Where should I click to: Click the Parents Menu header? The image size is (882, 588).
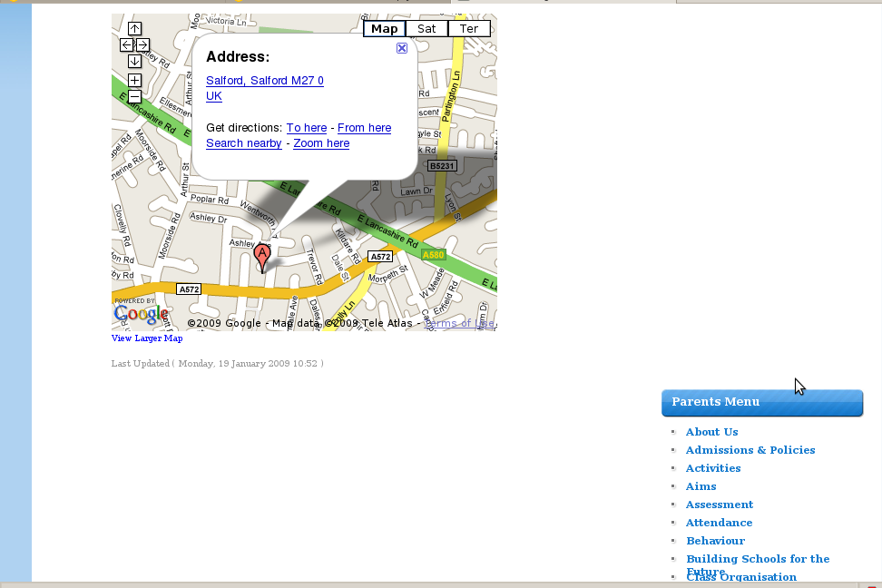(x=762, y=403)
